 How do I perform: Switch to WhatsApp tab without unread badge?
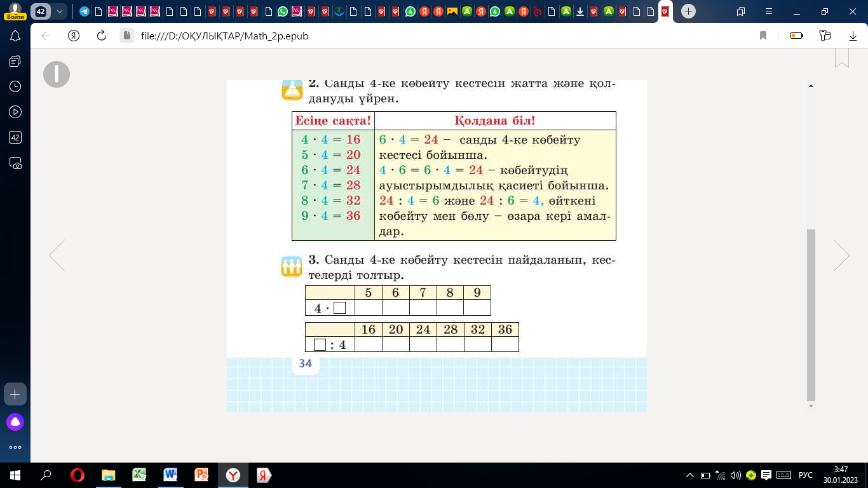[283, 11]
